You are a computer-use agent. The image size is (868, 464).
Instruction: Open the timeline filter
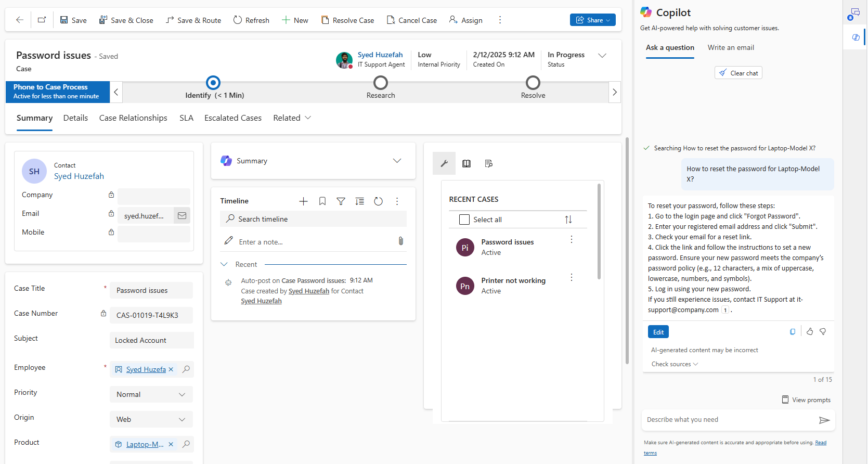pyautogui.click(x=341, y=201)
